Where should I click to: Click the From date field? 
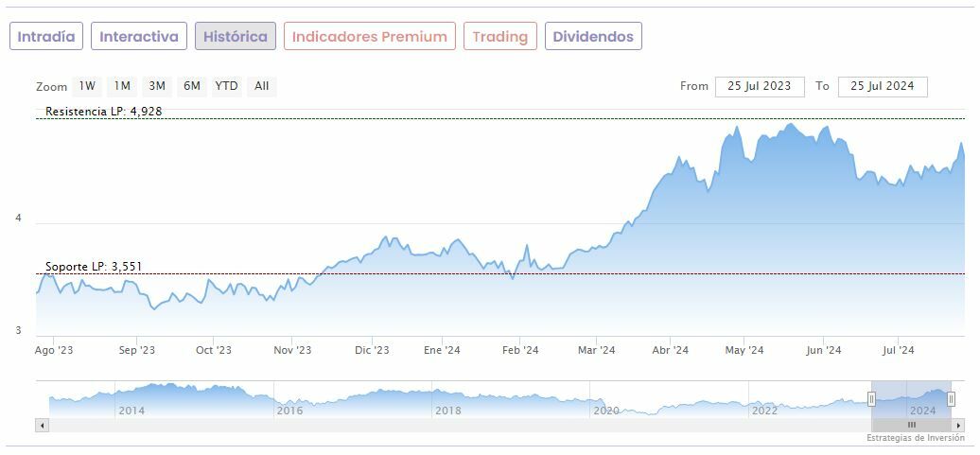coord(760,86)
